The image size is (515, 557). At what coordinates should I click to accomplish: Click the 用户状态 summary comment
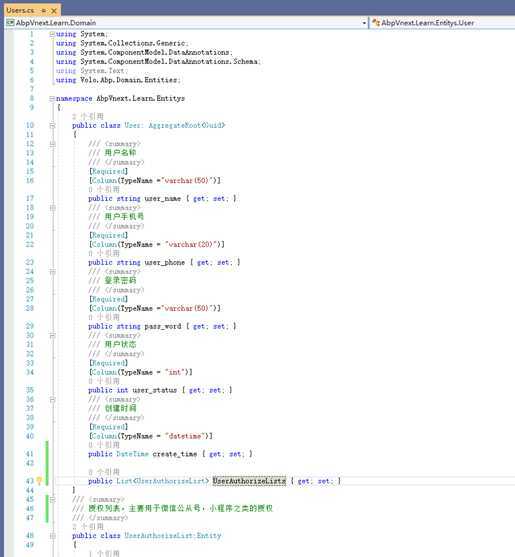click(120, 345)
